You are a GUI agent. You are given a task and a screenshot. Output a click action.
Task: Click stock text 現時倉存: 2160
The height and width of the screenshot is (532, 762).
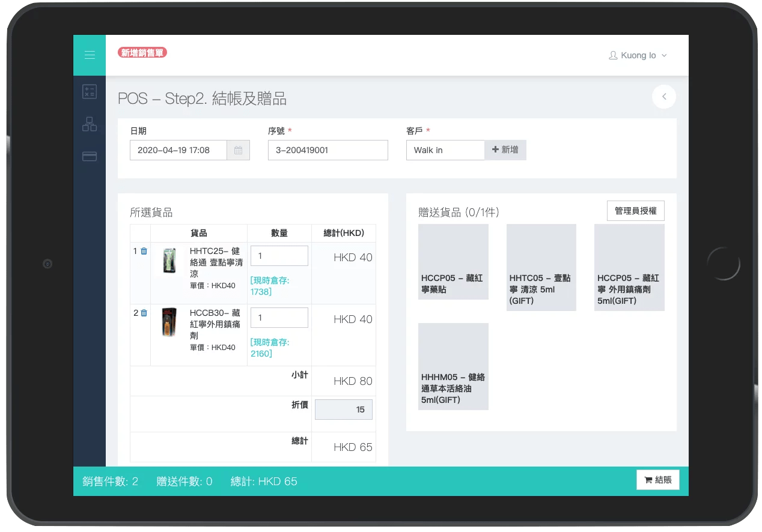click(270, 348)
